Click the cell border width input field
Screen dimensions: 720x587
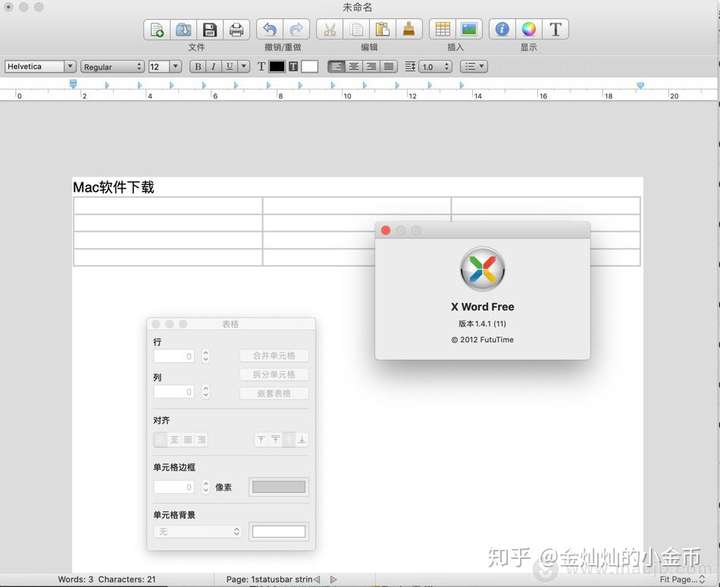[x=174, y=487]
